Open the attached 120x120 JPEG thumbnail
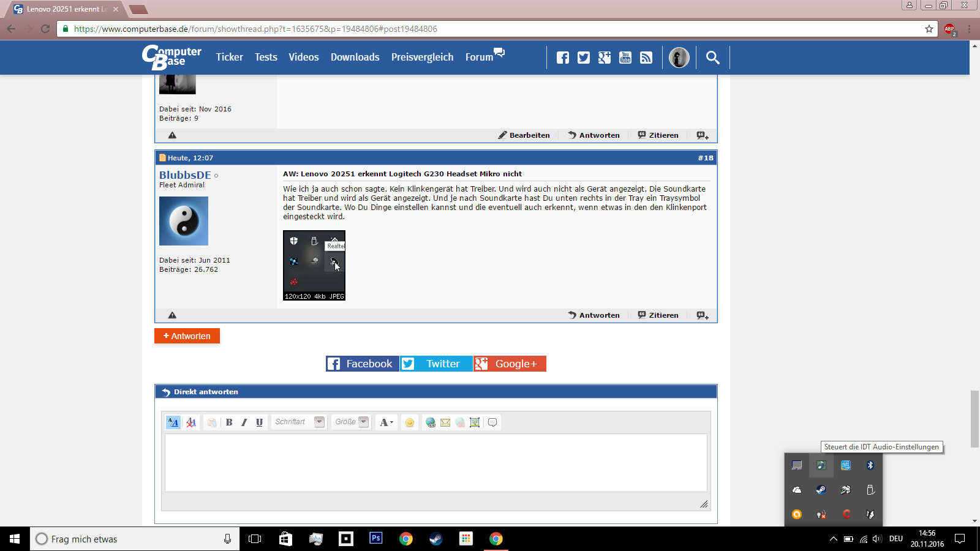The image size is (980, 551). 314,265
